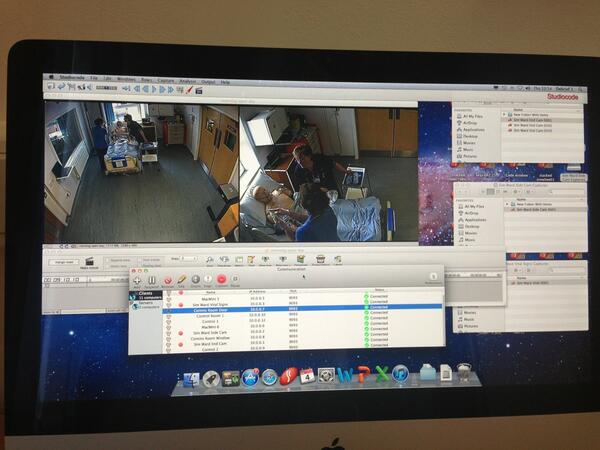600x450 pixels.
Task: Launch Microsoft Word from dock
Action: click(346, 375)
